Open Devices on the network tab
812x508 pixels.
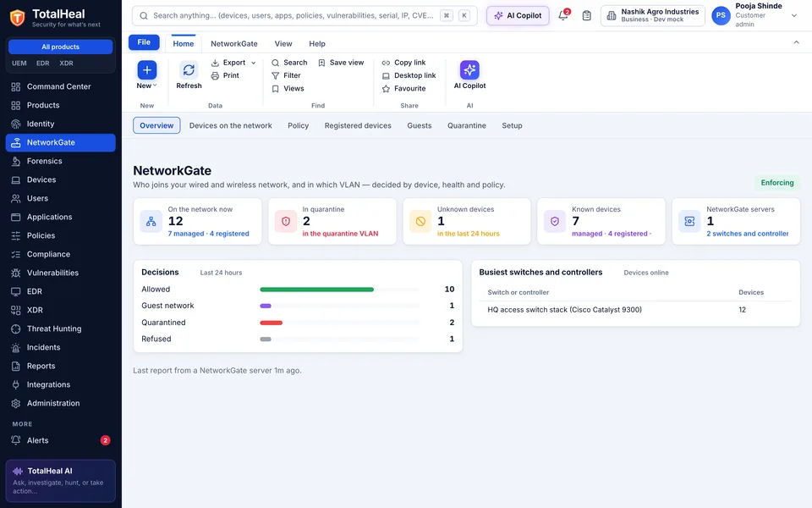coord(230,125)
